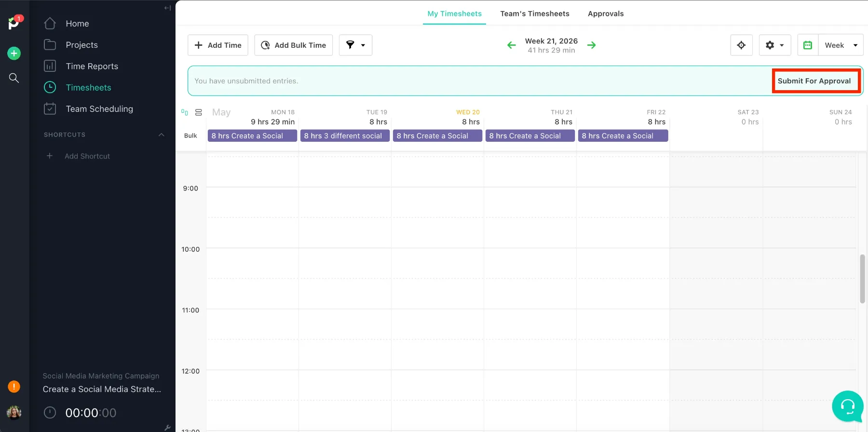This screenshot has height=432, width=868.
Task: Click the SUN 24 day header
Action: (841, 112)
